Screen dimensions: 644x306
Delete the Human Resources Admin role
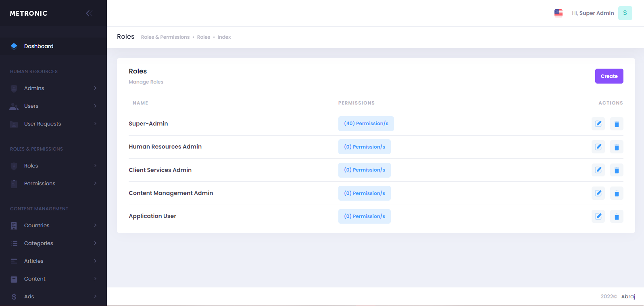(617, 147)
